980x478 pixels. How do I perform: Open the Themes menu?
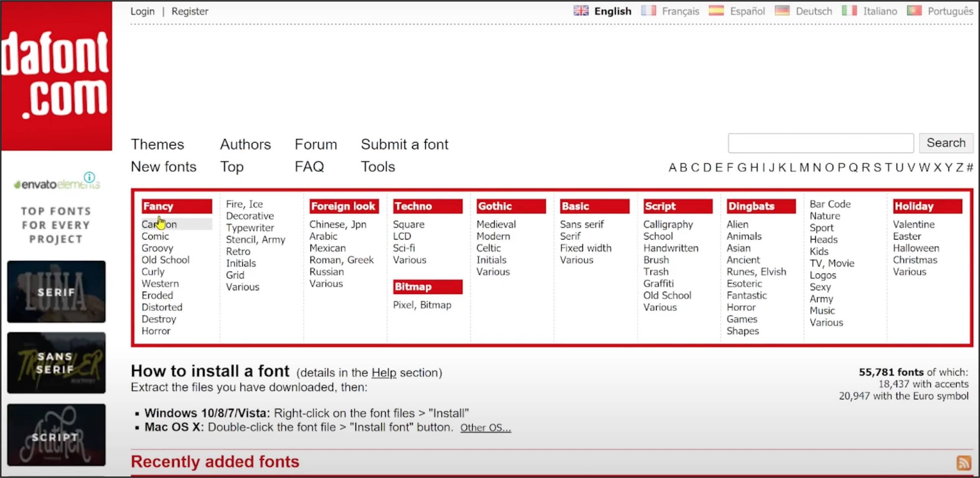[x=157, y=144]
